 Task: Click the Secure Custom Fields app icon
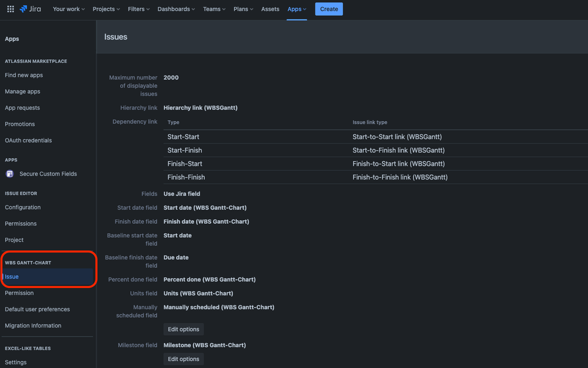click(10, 174)
